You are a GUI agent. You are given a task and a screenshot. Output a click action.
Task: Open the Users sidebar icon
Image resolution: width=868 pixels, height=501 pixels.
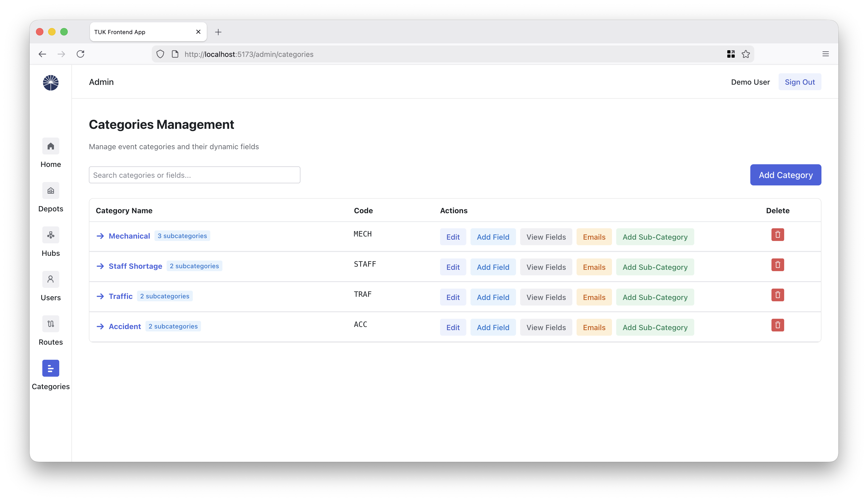click(51, 279)
